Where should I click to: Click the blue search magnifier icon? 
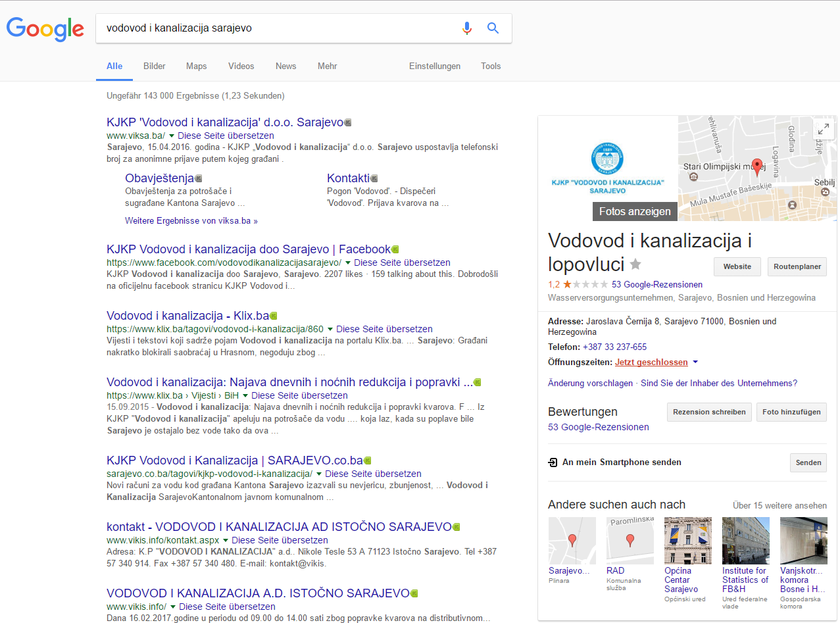point(493,28)
